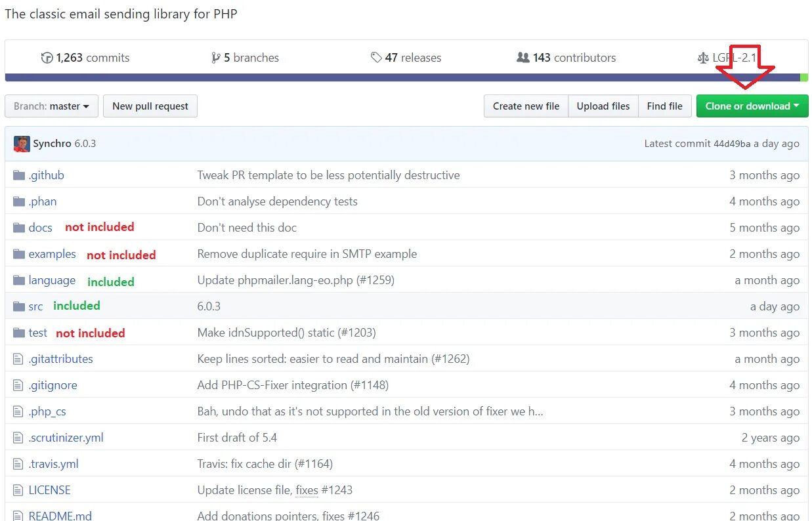Open the latest commit hash 44d49ba

(x=732, y=144)
